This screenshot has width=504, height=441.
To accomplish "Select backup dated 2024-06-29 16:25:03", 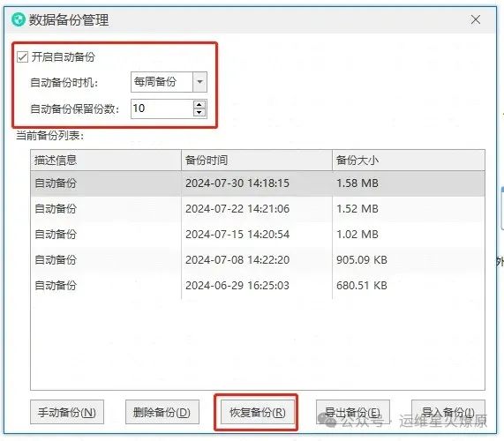I will coord(258,285).
